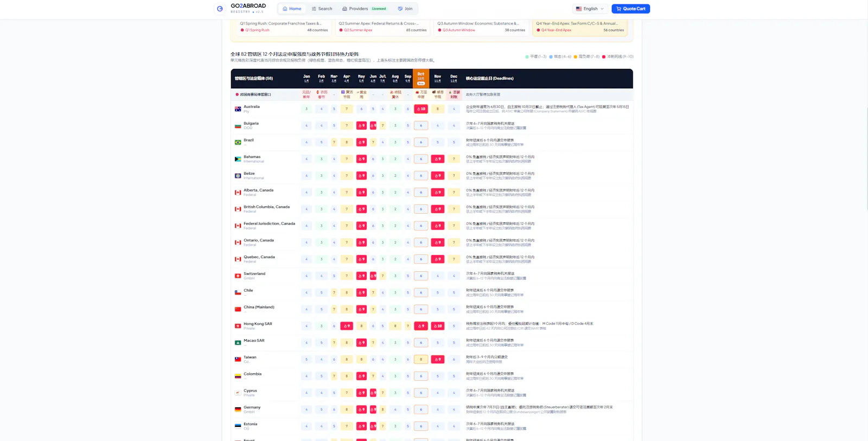868x441 pixels.
Task: Click the Alberta, Canada flag icon
Action: (x=238, y=193)
